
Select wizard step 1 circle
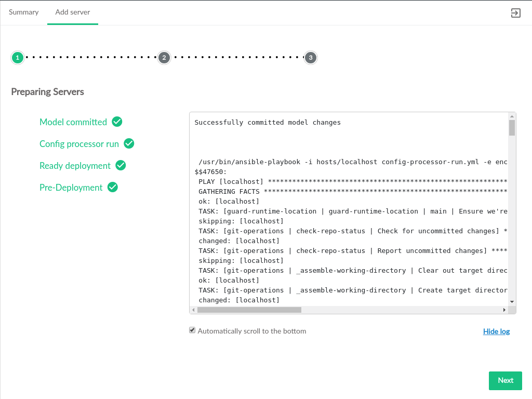(18, 58)
